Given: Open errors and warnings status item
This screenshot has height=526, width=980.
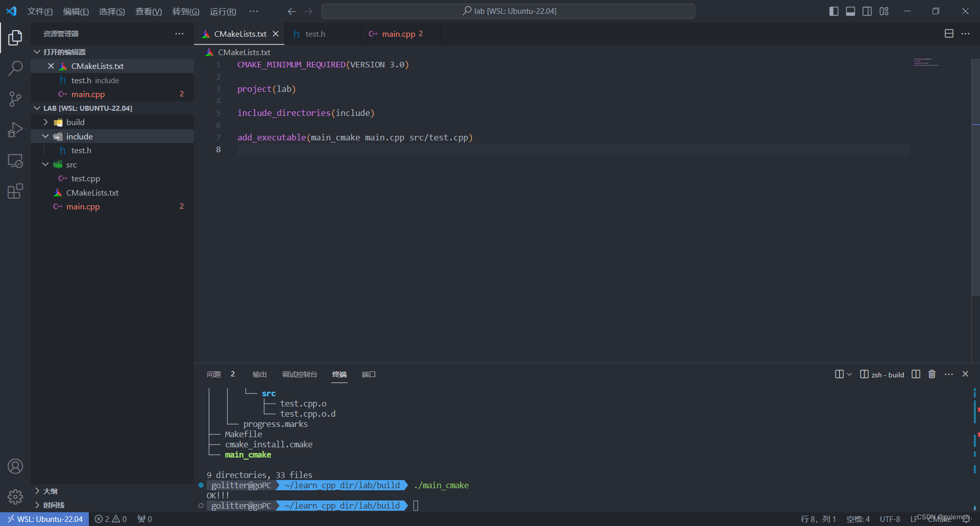Looking at the screenshot, I should click(x=110, y=519).
